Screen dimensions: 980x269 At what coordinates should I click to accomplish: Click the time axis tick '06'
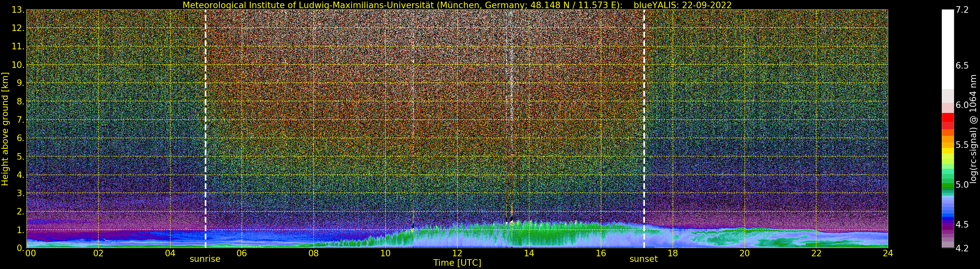click(x=242, y=253)
